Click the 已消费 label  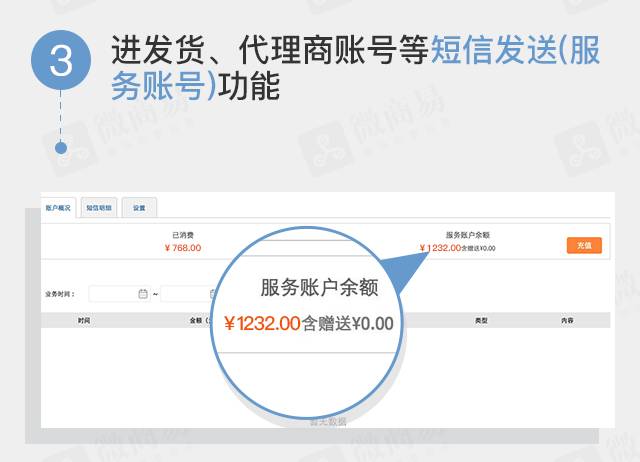point(183,235)
